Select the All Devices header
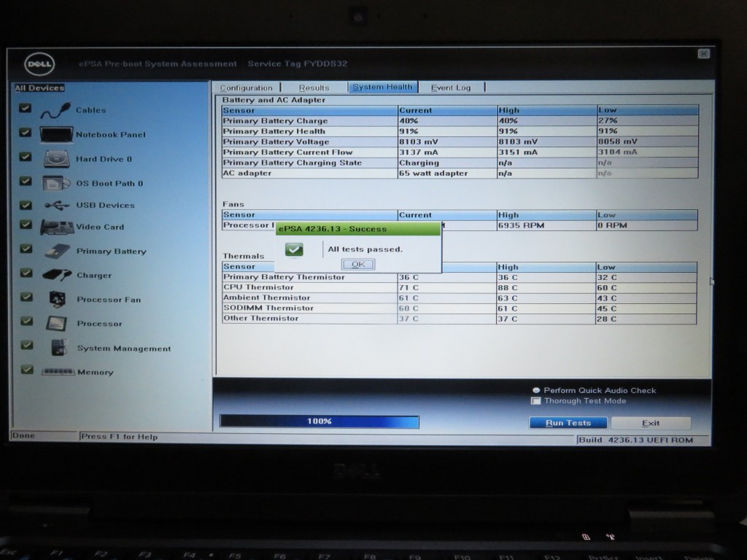This screenshot has height=560, width=747. (39, 88)
